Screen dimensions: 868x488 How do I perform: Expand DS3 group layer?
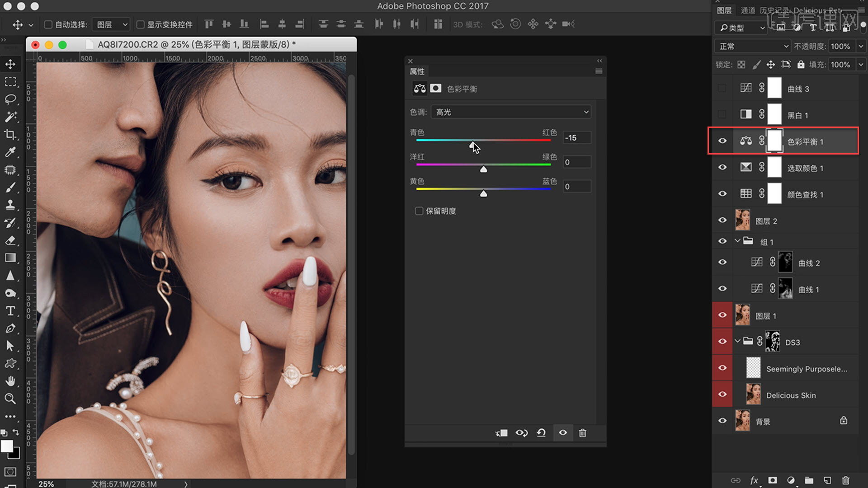tap(737, 342)
